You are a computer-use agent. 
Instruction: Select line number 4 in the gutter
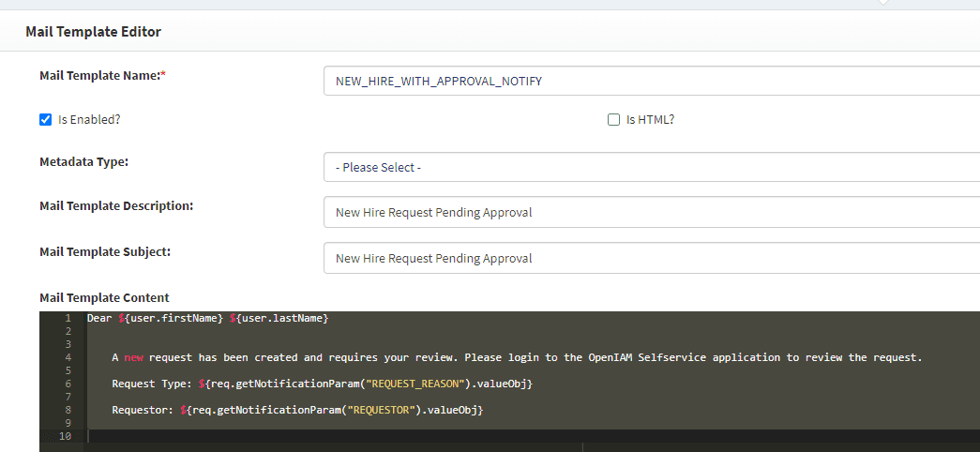[68, 358]
